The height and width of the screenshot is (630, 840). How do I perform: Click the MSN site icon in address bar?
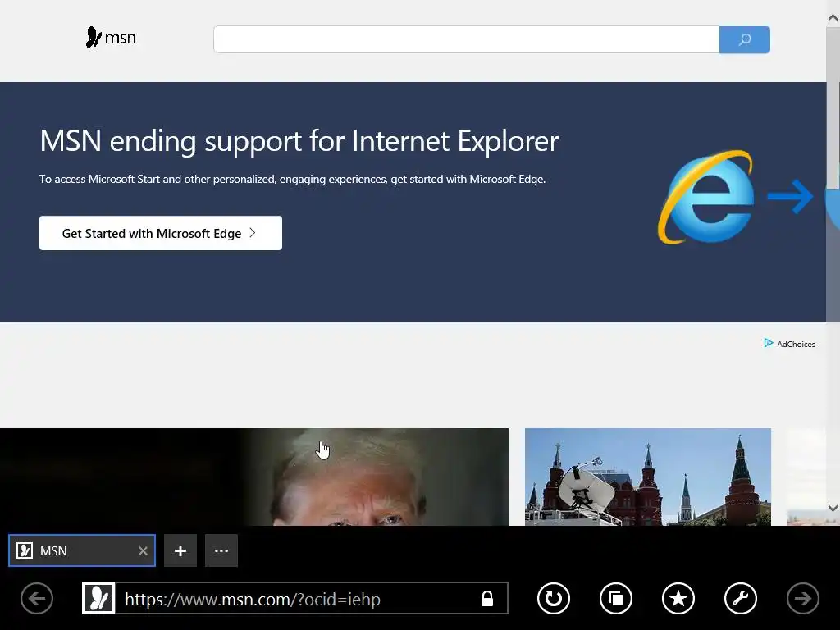(x=98, y=598)
